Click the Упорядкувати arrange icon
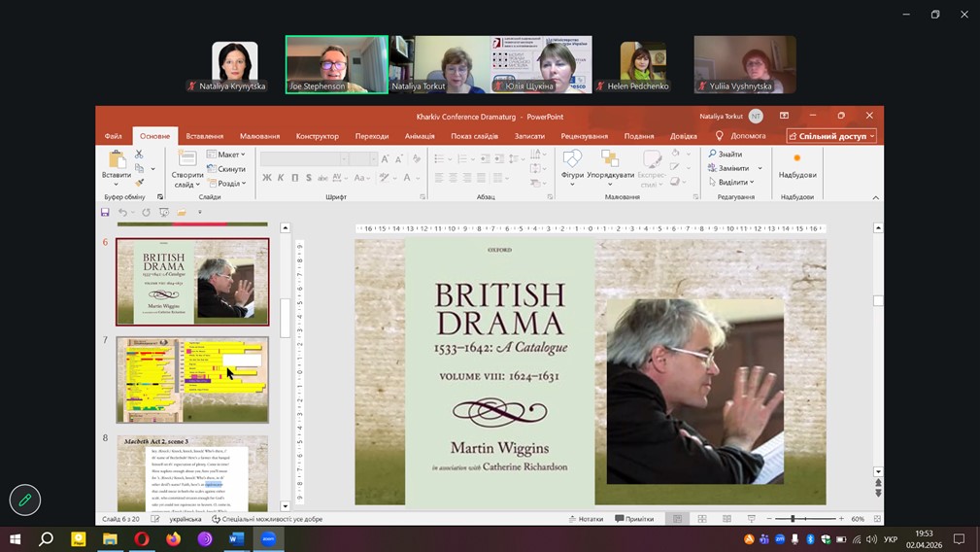 pos(610,159)
